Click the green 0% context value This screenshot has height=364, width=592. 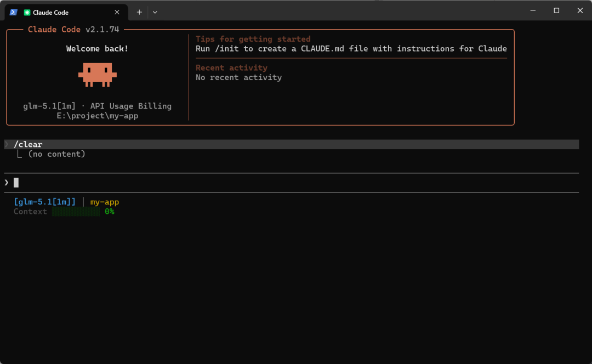[110, 212]
